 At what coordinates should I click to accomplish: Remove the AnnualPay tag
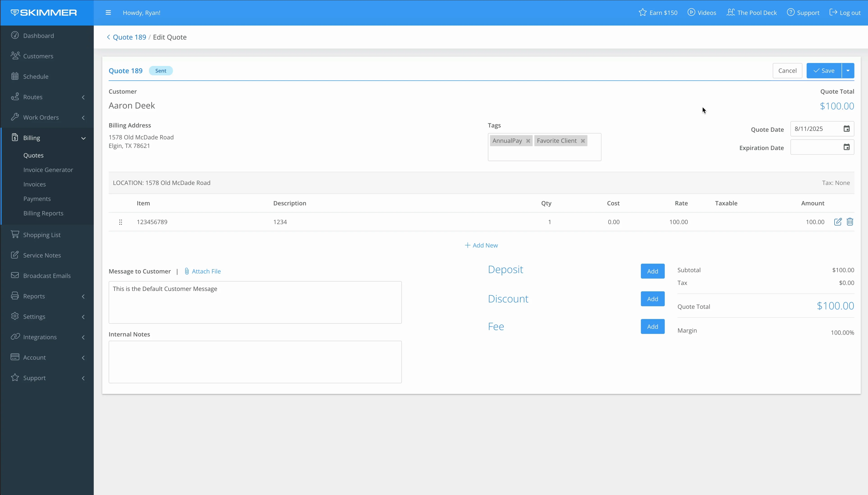(528, 141)
